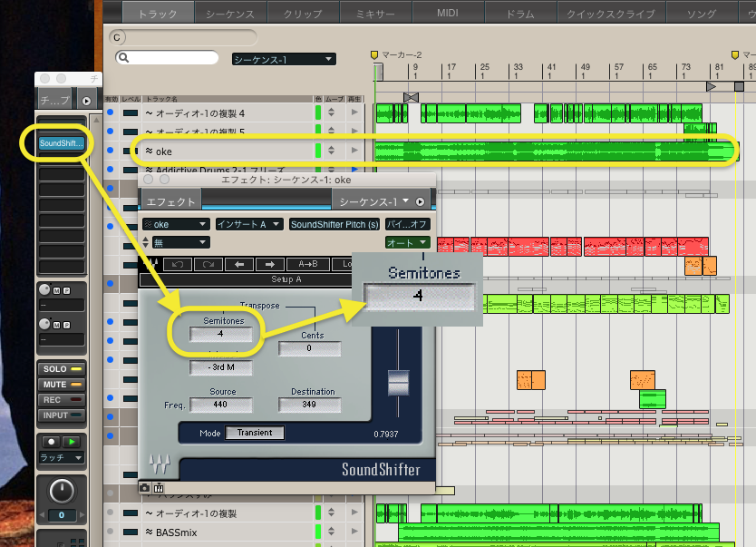Open the シーケンス-1 tab menu in the effect window
This screenshot has height=547, width=756.
374,201
